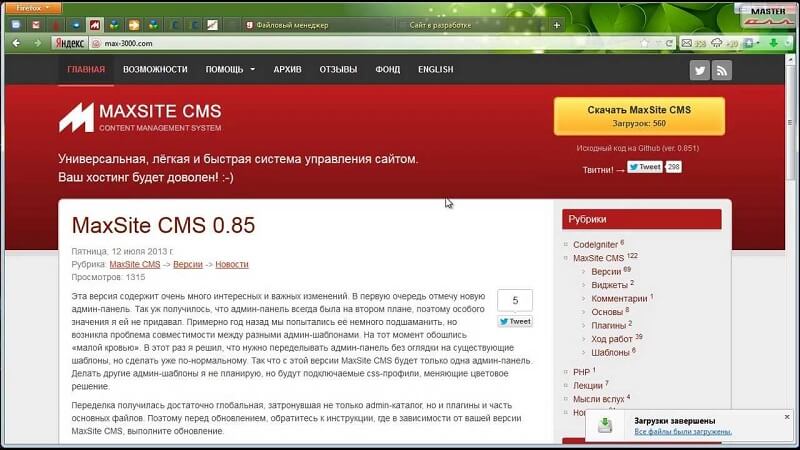Click the download icon in the Загрузки завершены notification

[605, 425]
